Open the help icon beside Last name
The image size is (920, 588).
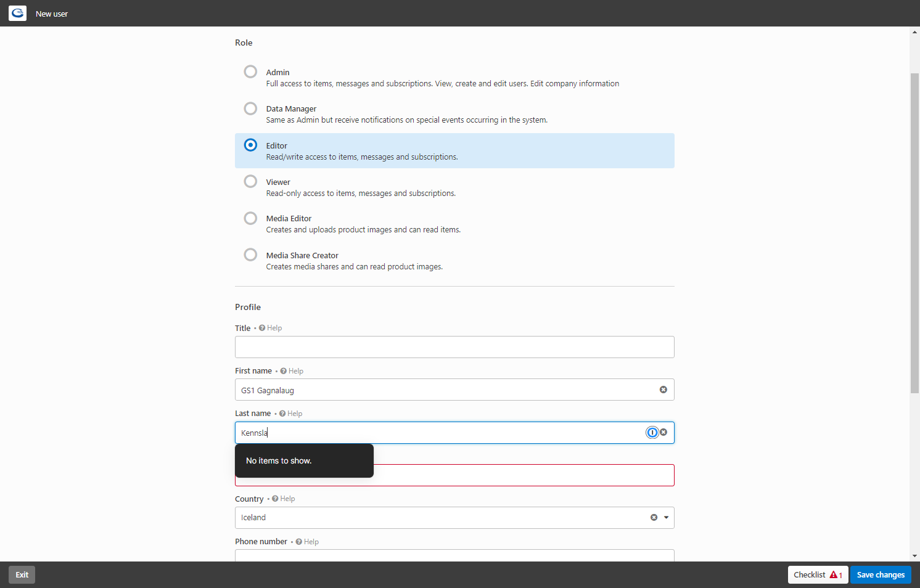282,414
